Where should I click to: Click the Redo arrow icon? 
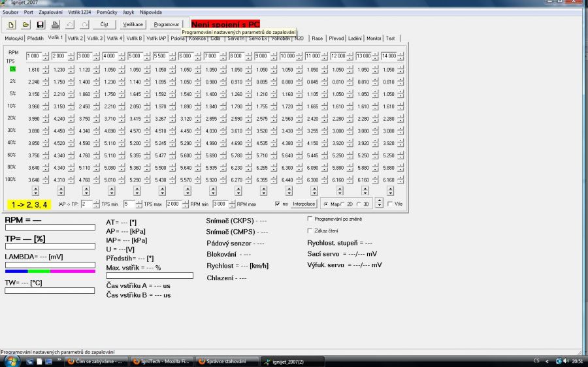pyautogui.click(x=84, y=25)
